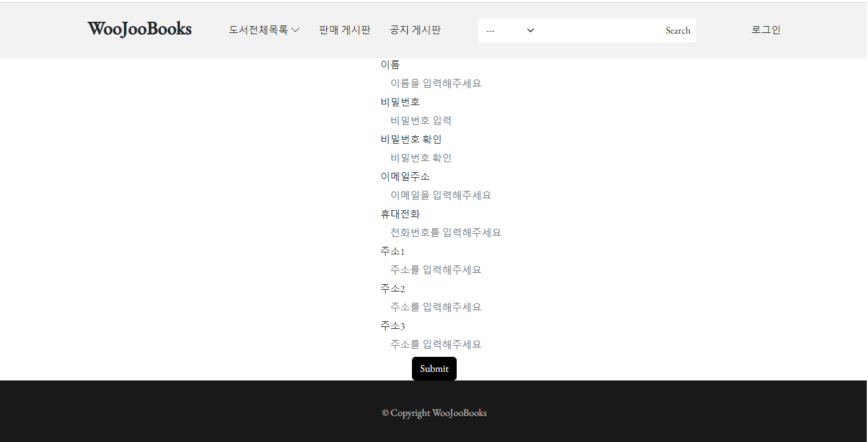This screenshot has width=868, height=442.
Task: Click the Copyright WooJooBooks footer text
Action: coord(434,413)
